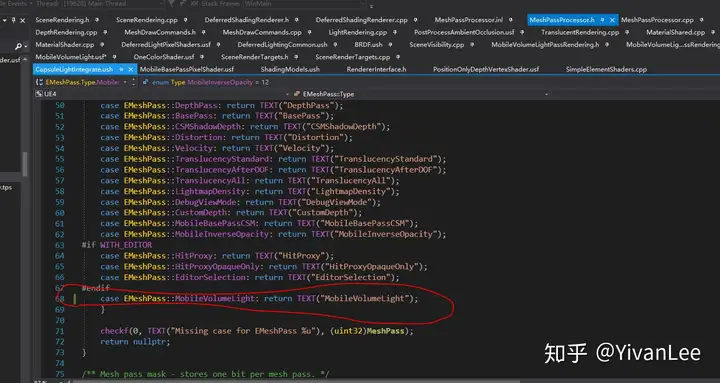Click pin icon on PostProcessAmbientOcclusion.usf tab

tap(523, 33)
